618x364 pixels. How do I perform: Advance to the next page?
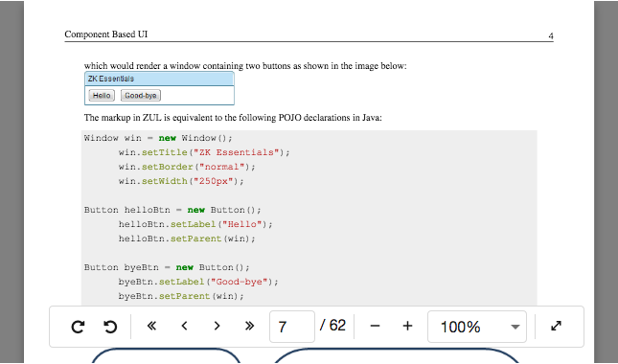tap(217, 326)
